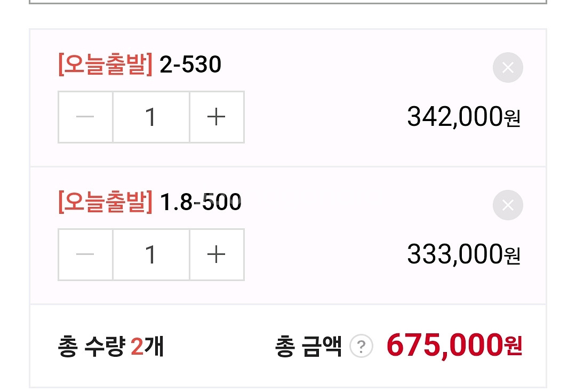Decrease quantity of the 1.8-500 item
This screenshot has width=576, height=392.
click(85, 254)
